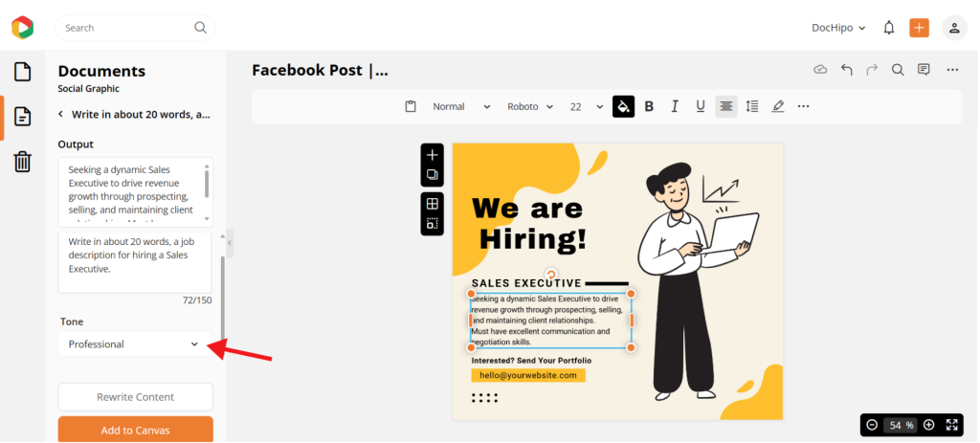
Task: Toggle italic formatting
Action: [x=675, y=106]
